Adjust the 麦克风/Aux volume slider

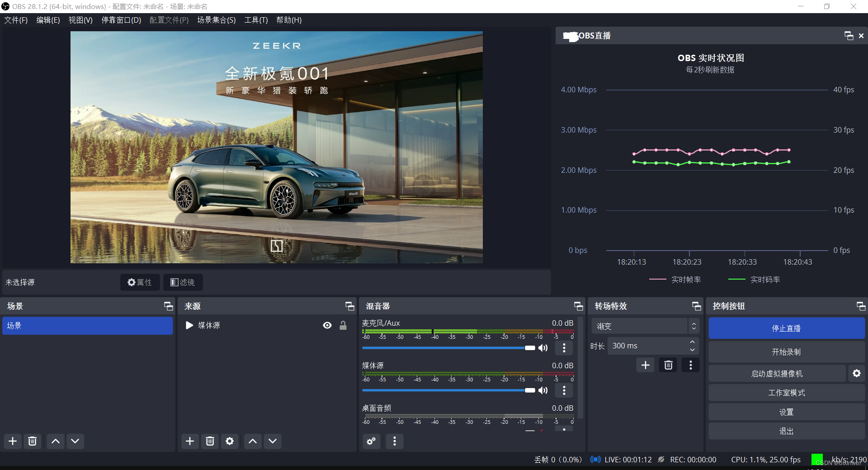[448, 348]
